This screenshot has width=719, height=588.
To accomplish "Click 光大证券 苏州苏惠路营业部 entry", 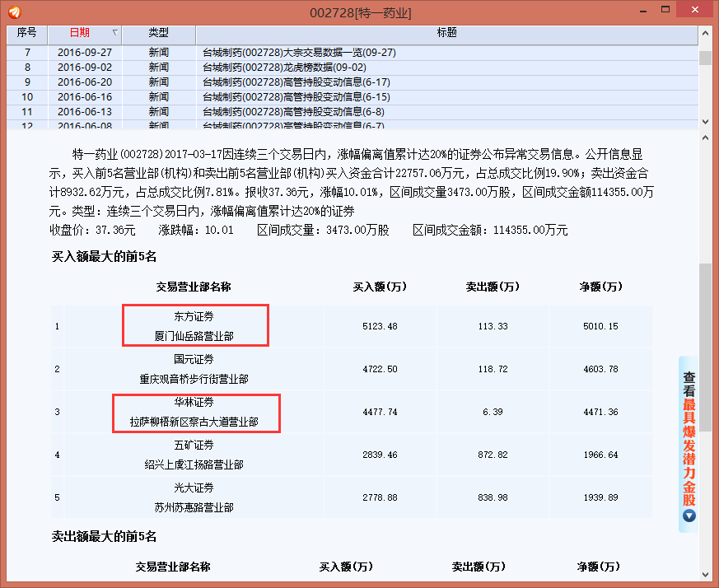I will [194, 497].
